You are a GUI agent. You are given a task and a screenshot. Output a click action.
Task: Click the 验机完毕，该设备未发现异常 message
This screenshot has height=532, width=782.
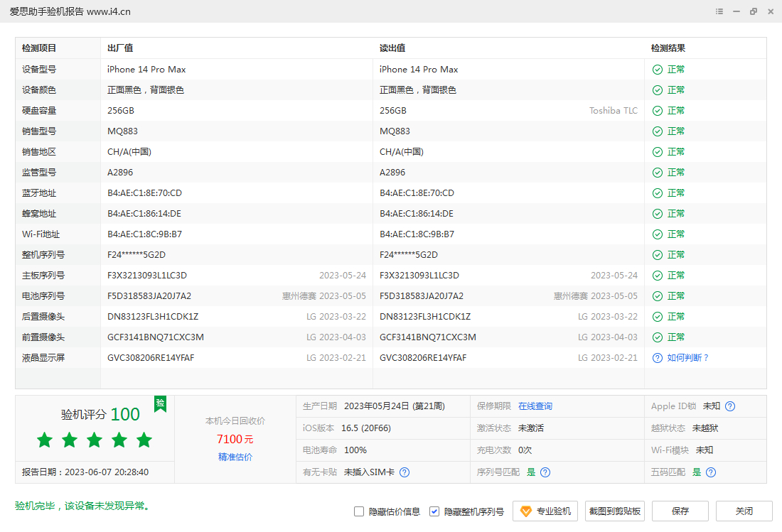pyautogui.click(x=82, y=506)
